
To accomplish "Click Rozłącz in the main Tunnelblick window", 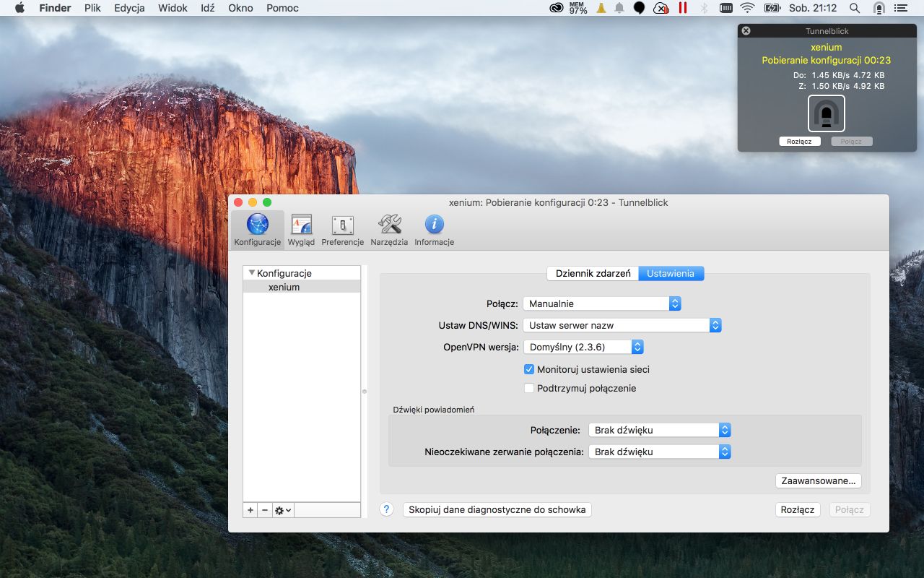I will tap(798, 509).
